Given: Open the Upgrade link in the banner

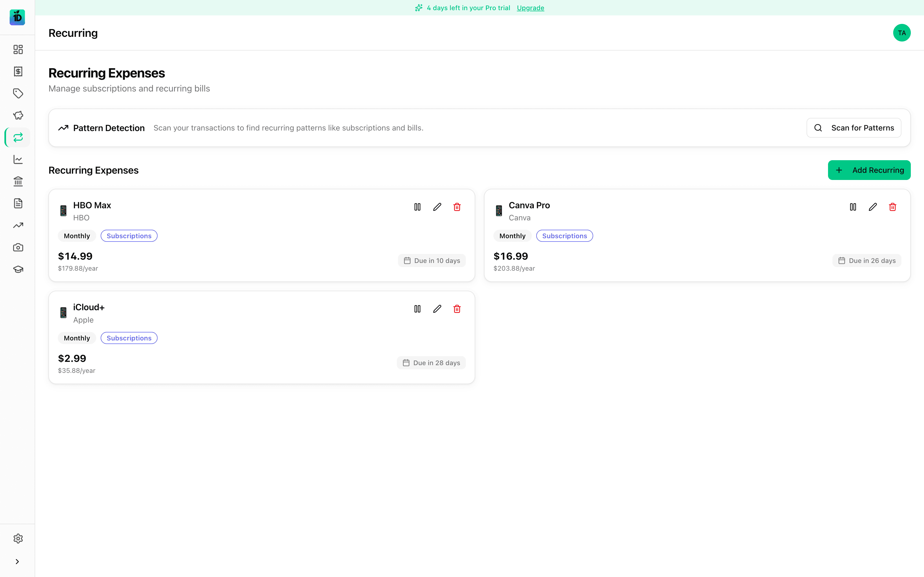Looking at the screenshot, I should [x=530, y=8].
